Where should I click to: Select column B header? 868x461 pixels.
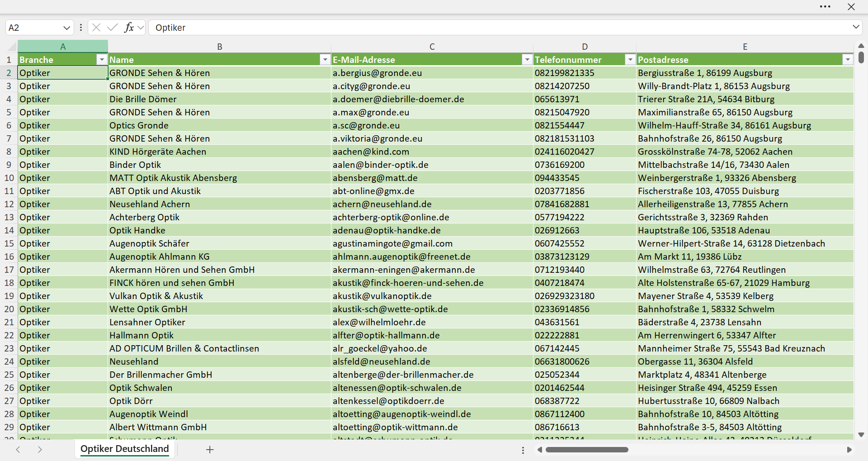(x=220, y=47)
